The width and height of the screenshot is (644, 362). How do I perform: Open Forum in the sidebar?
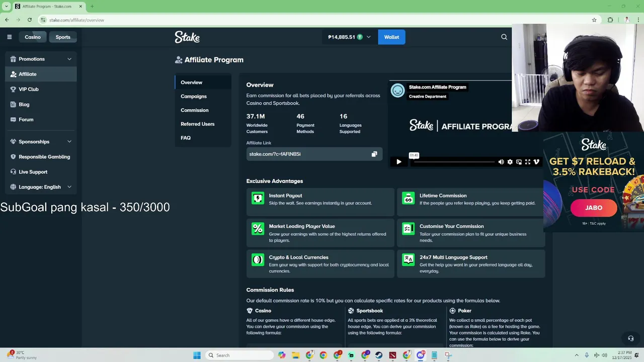[x=41, y=119]
